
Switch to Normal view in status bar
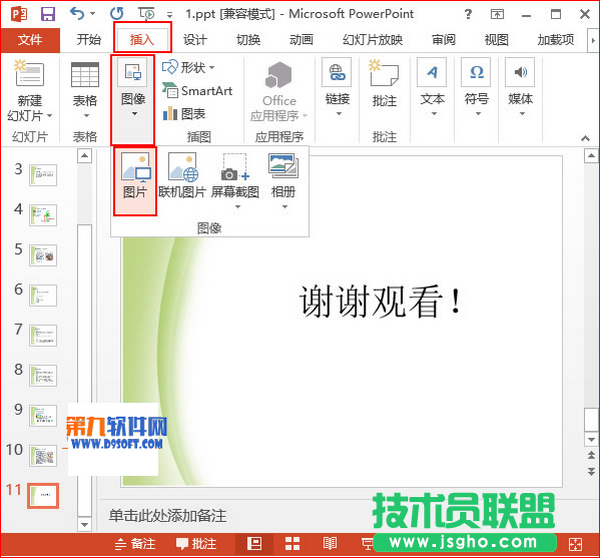tap(255, 544)
